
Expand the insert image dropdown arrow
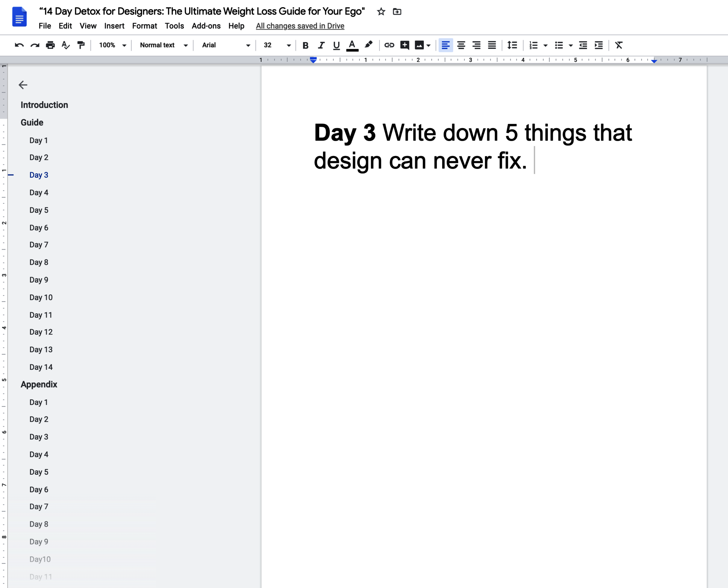coord(428,45)
